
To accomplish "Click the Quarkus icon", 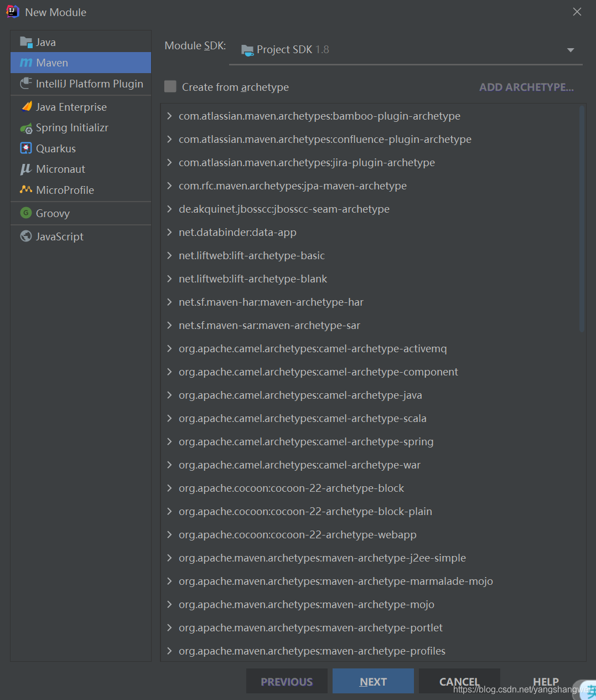I will coord(26,148).
